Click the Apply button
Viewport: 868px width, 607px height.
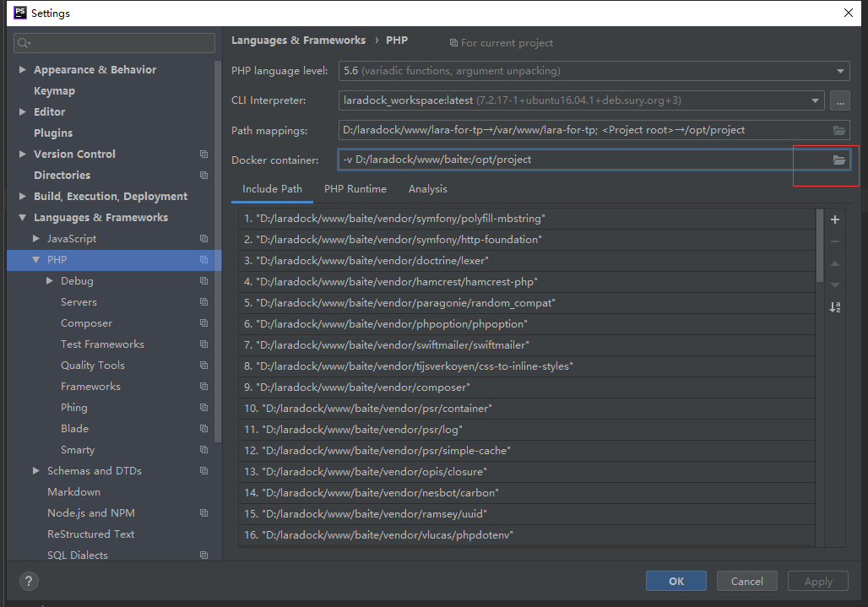click(818, 581)
